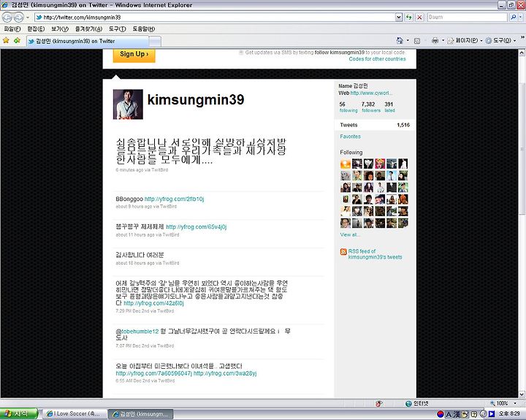Open RSS feed of kimsungmin39's tweets

pyautogui.click(x=375, y=254)
